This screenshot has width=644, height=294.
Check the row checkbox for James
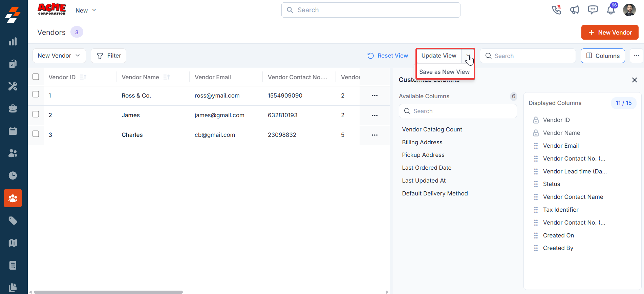tap(36, 114)
